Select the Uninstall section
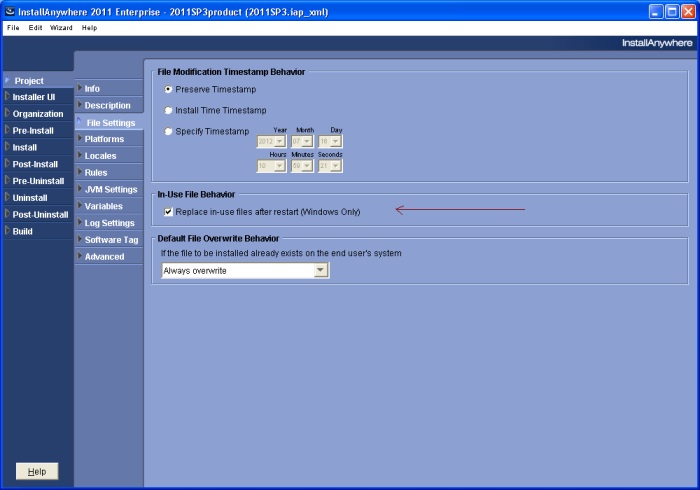 point(38,198)
